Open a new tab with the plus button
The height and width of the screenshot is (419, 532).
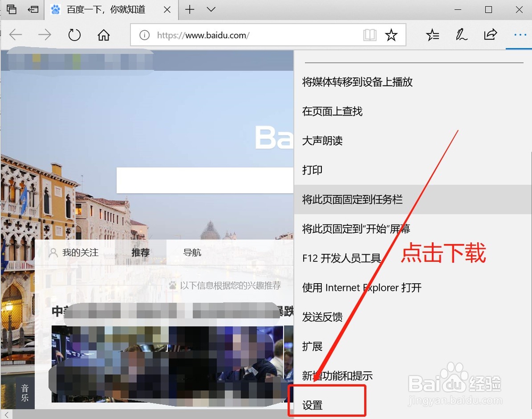[190, 10]
